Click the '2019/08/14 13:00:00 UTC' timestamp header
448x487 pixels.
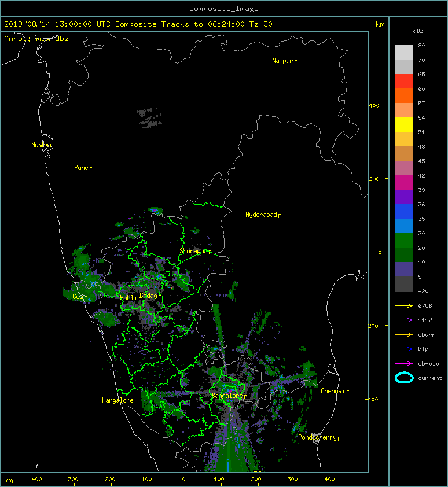tap(57, 24)
